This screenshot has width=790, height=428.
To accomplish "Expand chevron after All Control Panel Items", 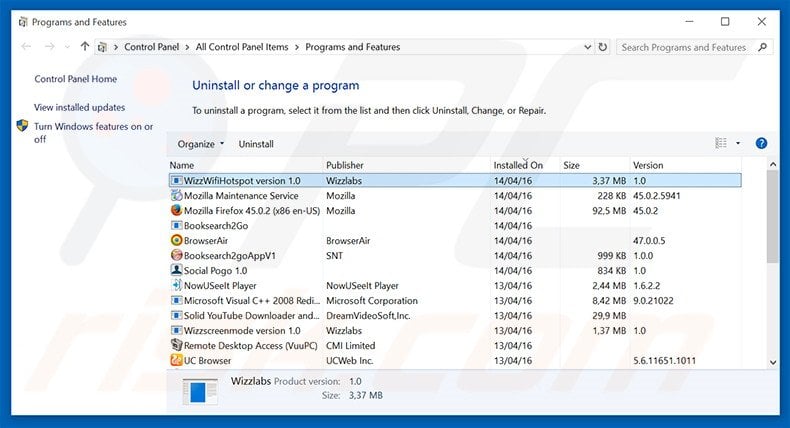I will coord(297,47).
